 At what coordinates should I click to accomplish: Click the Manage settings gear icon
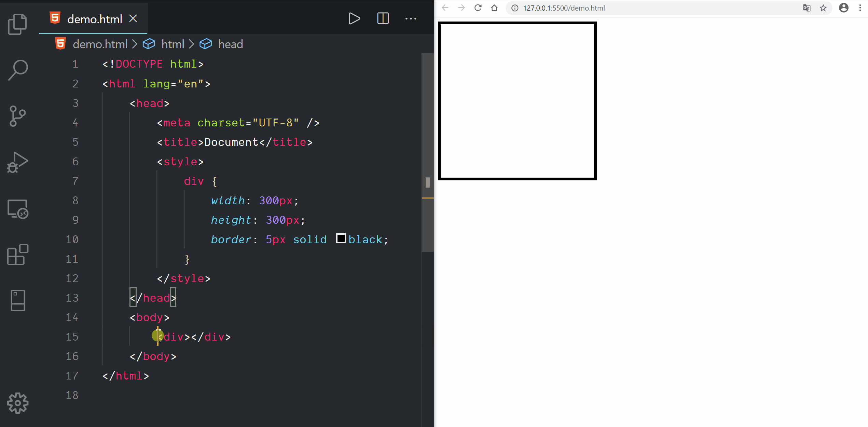pyautogui.click(x=17, y=403)
